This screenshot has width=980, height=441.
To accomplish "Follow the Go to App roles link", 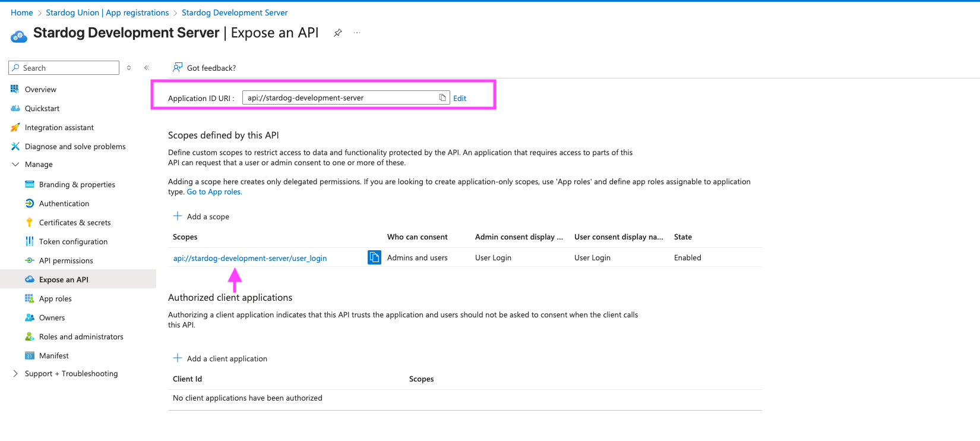I will pos(214,192).
